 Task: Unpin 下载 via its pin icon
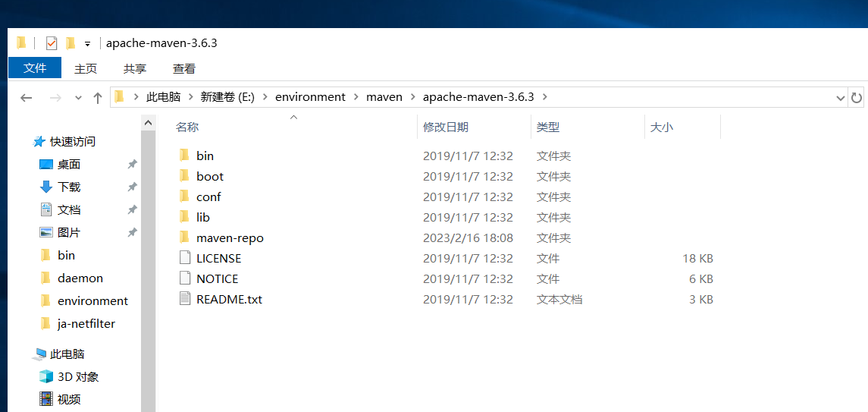pyautogui.click(x=132, y=187)
